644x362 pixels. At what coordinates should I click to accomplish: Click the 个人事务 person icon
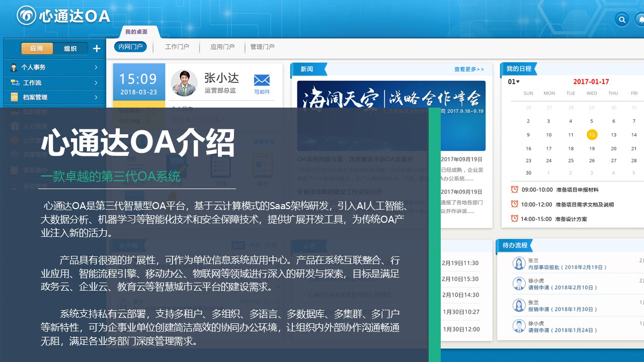(14, 67)
